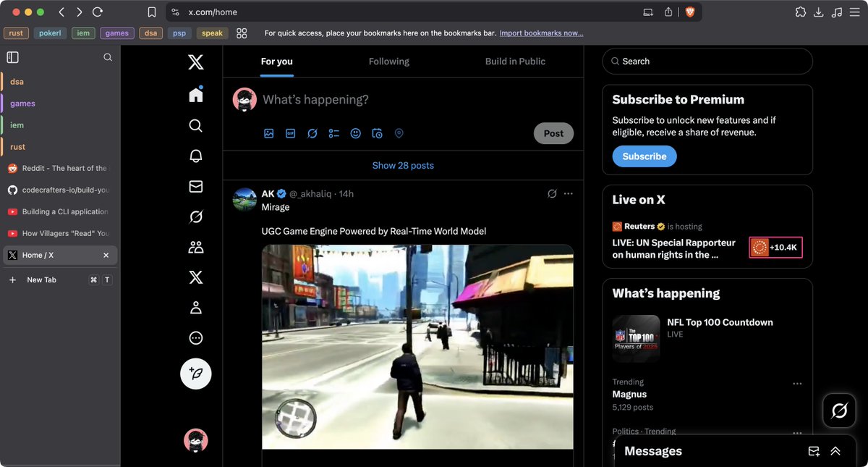Reload the current page
Image resolution: width=868 pixels, height=467 pixels.
[98, 12]
